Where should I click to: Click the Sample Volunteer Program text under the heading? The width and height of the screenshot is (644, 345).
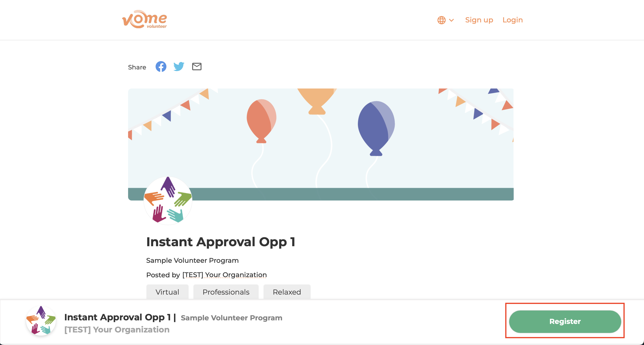coord(192,261)
